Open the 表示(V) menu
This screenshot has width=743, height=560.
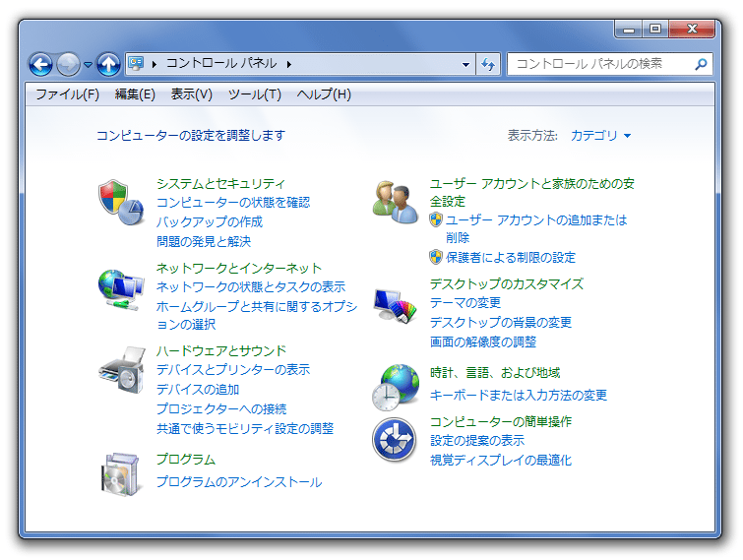tap(192, 94)
